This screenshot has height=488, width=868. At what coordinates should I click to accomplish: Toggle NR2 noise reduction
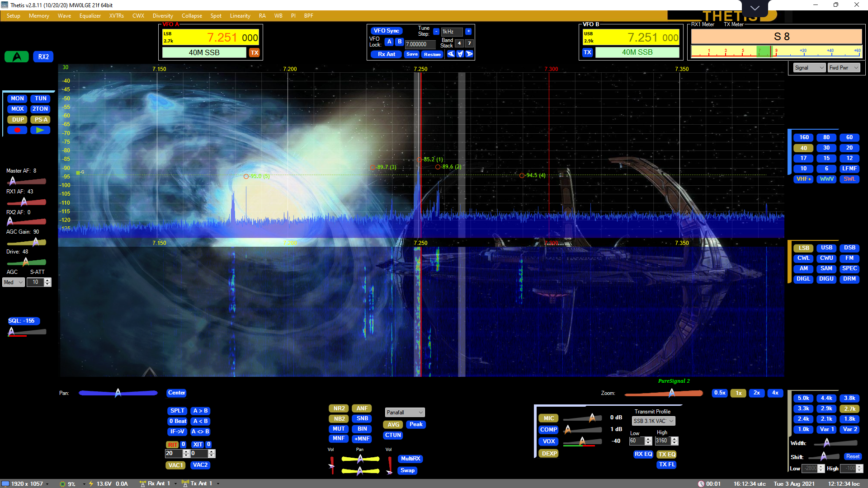(339, 408)
